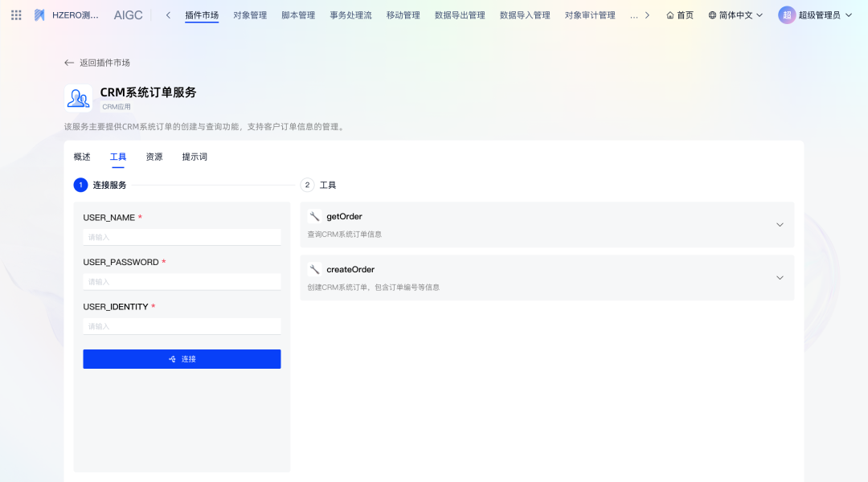The height and width of the screenshot is (482, 868).
Task: Focus the USER_NAME input field
Action: pyautogui.click(x=182, y=237)
